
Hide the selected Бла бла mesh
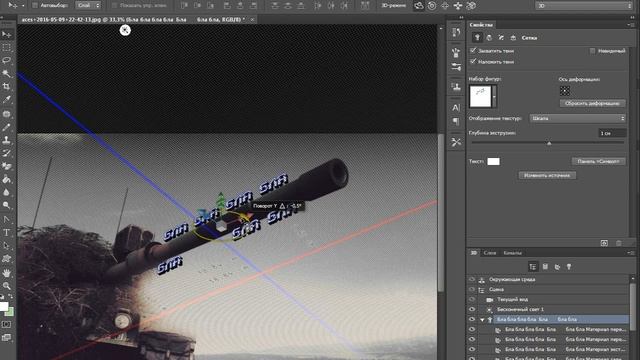pos(472,319)
